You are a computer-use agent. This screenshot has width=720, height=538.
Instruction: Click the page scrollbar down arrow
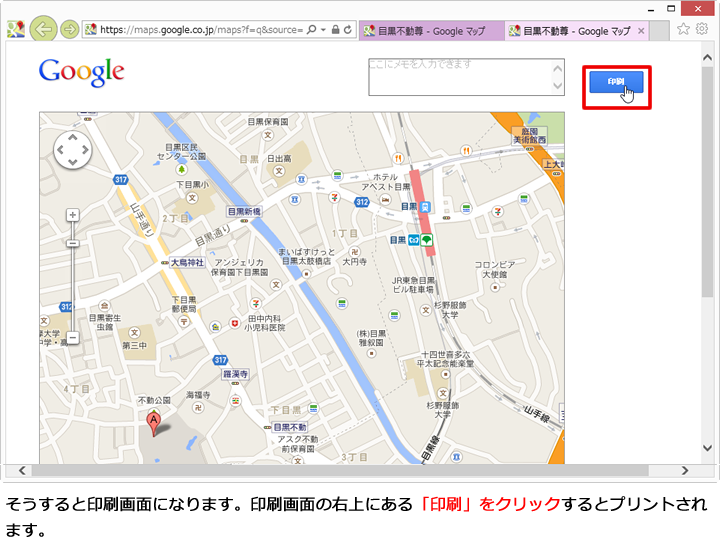[707, 448]
